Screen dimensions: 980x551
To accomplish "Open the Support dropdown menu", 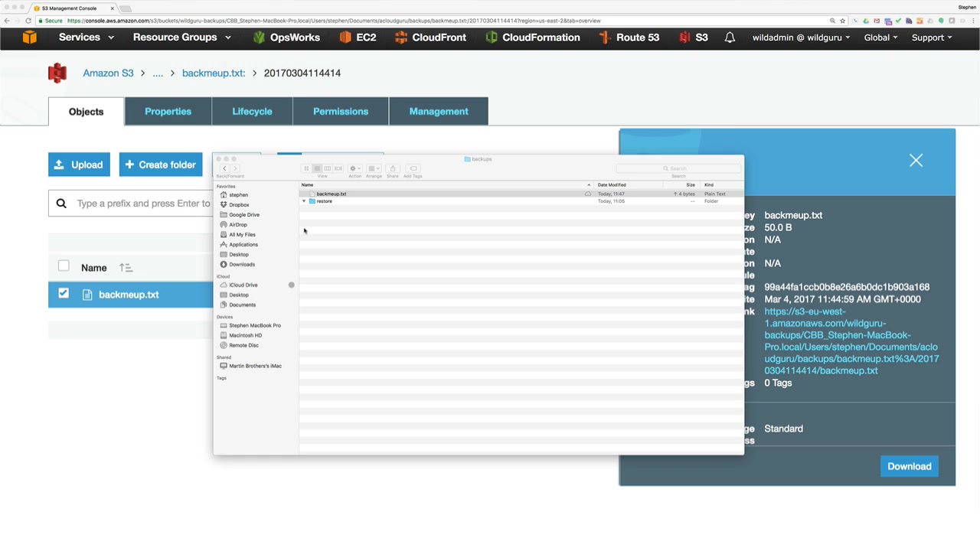I will [x=932, y=37].
